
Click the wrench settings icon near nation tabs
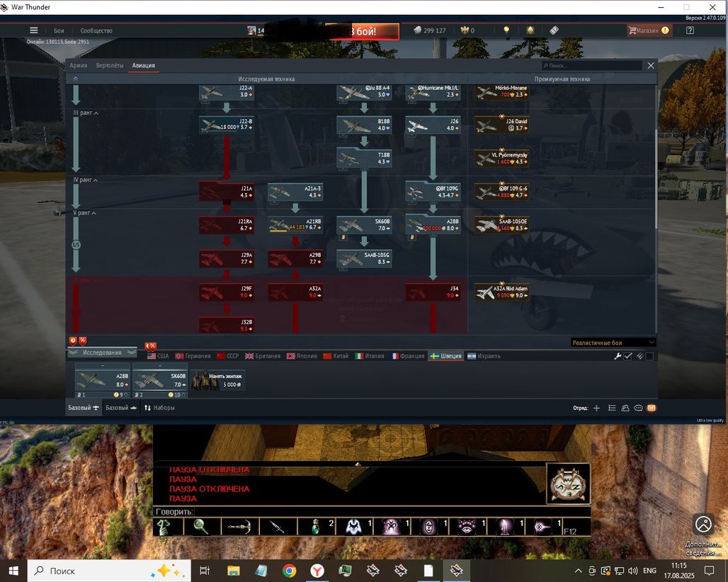[x=618, y=356]
